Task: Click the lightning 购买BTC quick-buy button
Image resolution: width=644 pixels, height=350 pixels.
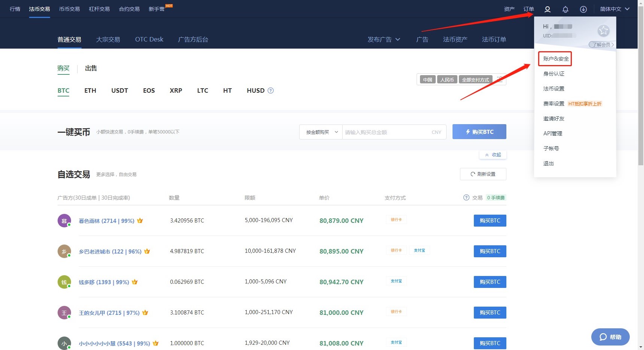Action: (x=479, y=132)
